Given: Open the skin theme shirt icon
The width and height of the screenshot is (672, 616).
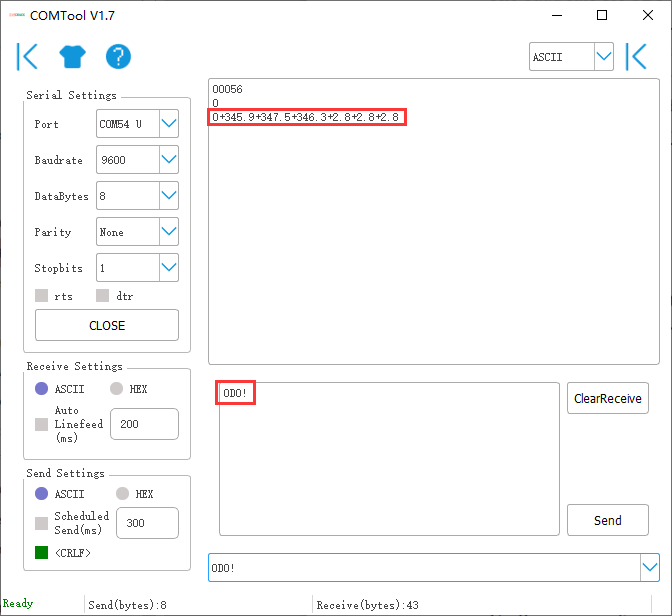Looking at the screenshot, I should 72,56.
